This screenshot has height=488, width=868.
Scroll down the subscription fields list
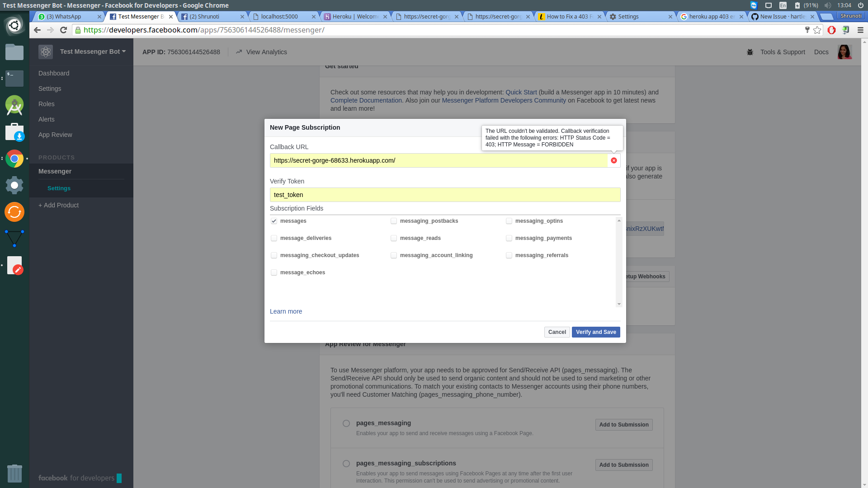(x=619, y=304)
